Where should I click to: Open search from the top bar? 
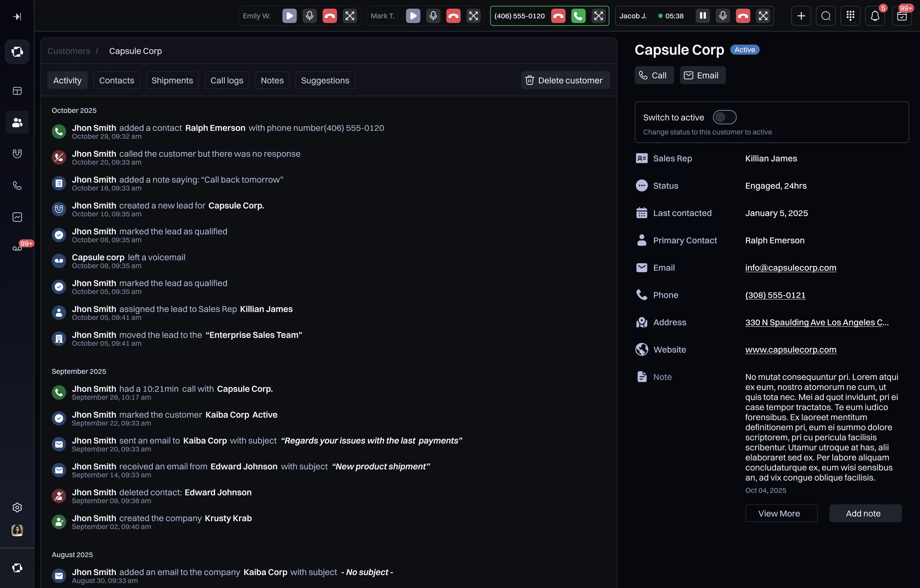[x=826, y=16]
